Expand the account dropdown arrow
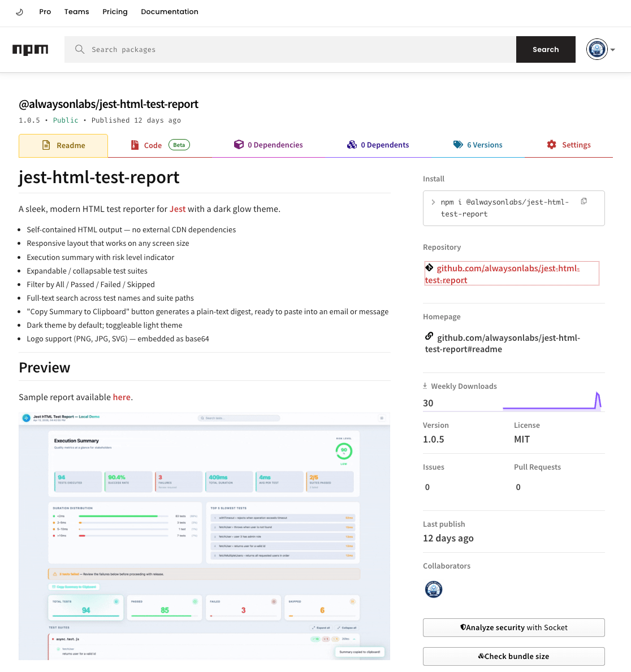The width and height of the screenshot is (631, 672). [x=613, y=50]
